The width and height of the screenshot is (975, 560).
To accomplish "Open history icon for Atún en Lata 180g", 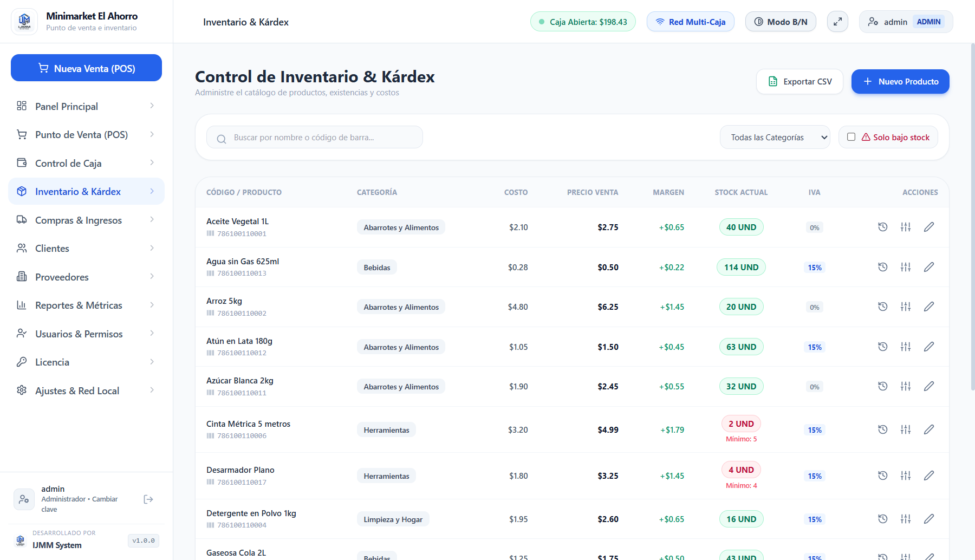I will pos(882,347).
